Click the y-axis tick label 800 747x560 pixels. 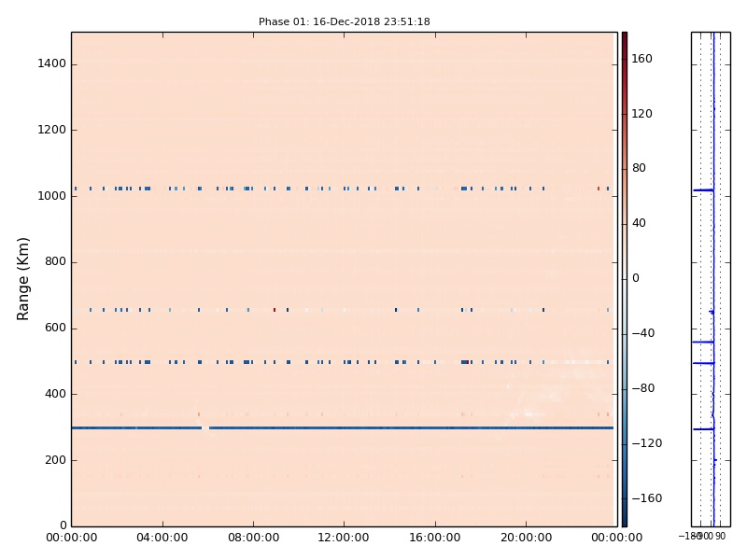(x=55, y=261)
